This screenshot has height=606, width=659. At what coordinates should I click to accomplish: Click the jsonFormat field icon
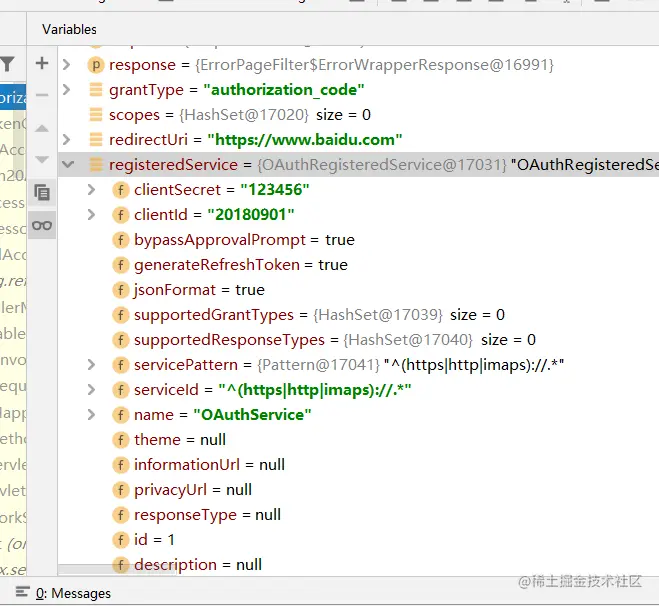click(121, 290)
